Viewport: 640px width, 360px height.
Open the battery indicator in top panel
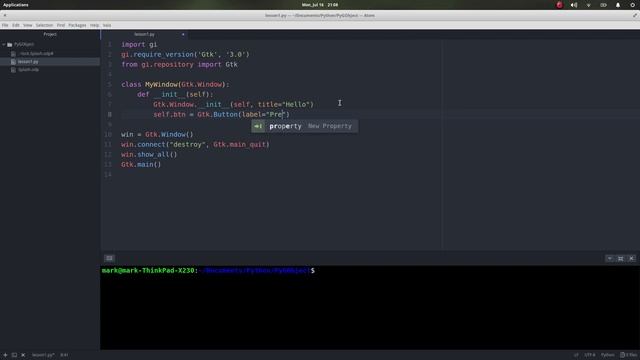coord(603,5)
